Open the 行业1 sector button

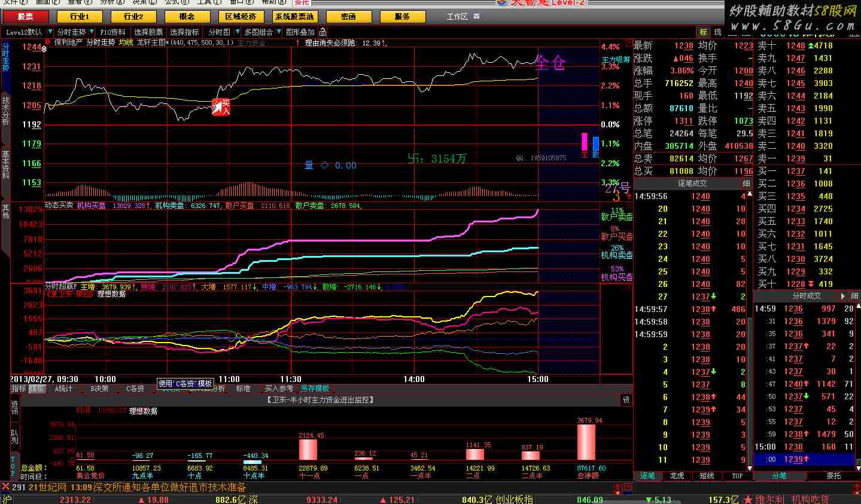point(79,17)
